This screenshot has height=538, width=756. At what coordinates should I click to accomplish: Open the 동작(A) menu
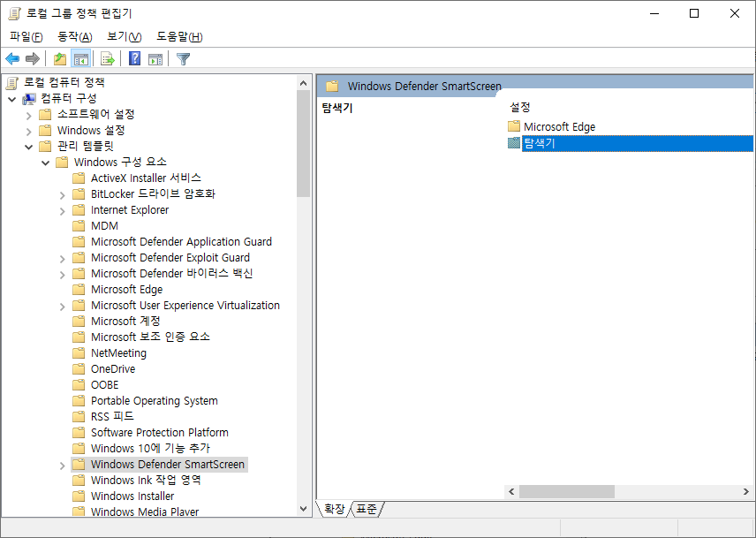[75, 36]
